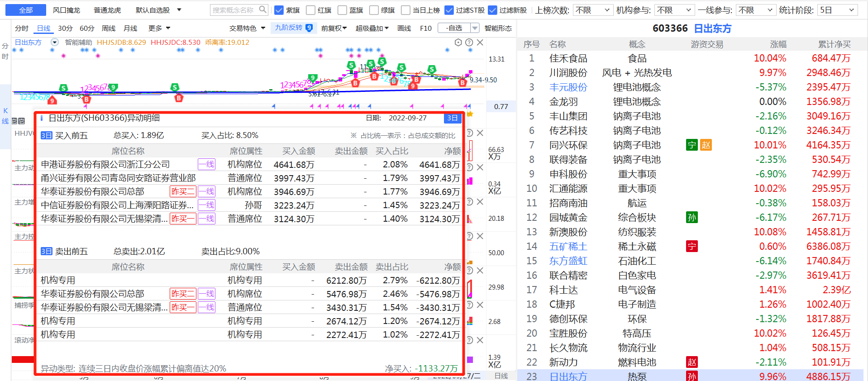Click 一线 tag on 申港证券 row

coord(206,164)
